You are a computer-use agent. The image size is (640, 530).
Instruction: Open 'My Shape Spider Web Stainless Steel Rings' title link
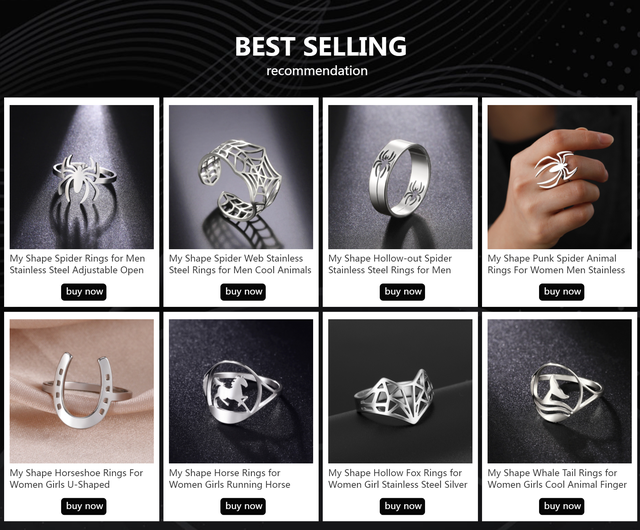click(x=240, y=264)
